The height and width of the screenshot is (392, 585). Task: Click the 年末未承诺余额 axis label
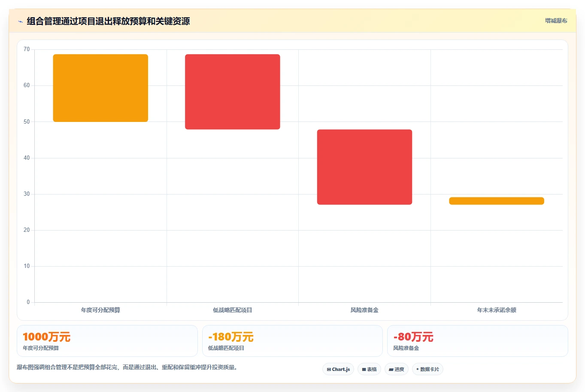tap(497, 310)
